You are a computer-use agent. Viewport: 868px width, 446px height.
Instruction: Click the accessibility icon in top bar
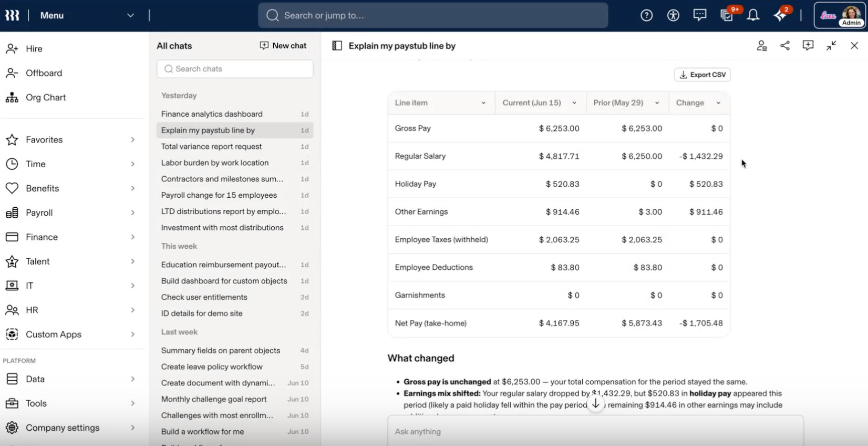[x=673, y=15]
